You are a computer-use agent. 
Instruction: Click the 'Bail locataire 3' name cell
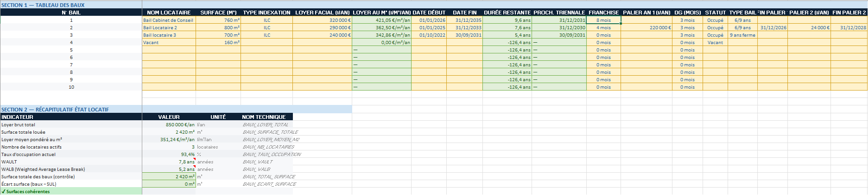pyautogui.click(x=169, y=35)
